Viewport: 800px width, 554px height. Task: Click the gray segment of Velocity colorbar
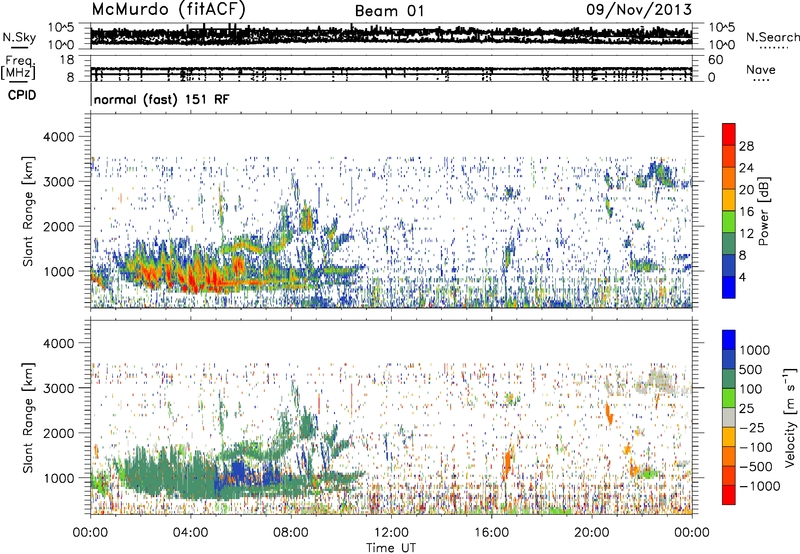[x=729, y=417]
